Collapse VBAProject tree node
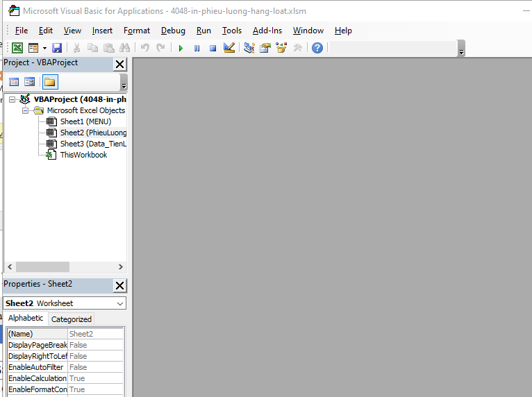The height and width of the screenshot is (397, 532). coord(13,100)
